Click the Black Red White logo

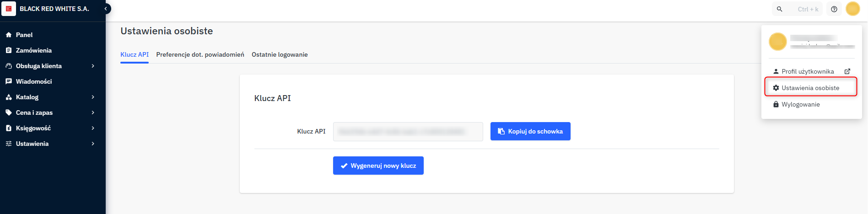(x=9, y=9)
